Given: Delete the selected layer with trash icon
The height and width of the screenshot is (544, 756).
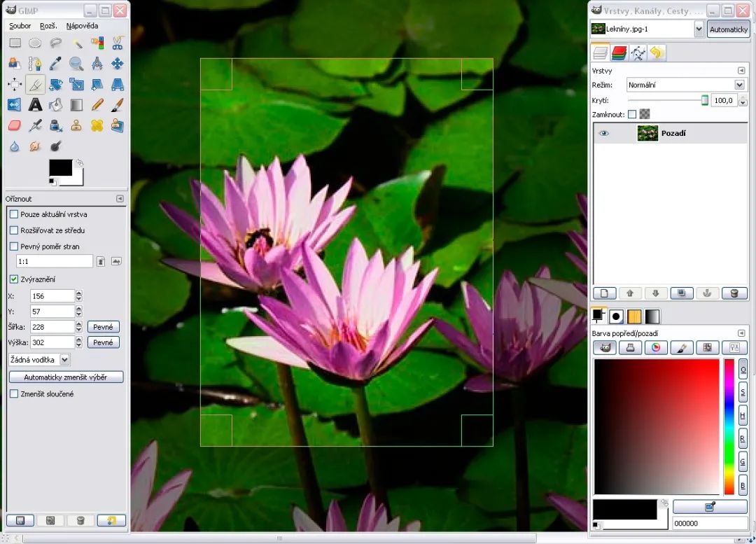Looking at the screenshot, I should tap(734, 293).
